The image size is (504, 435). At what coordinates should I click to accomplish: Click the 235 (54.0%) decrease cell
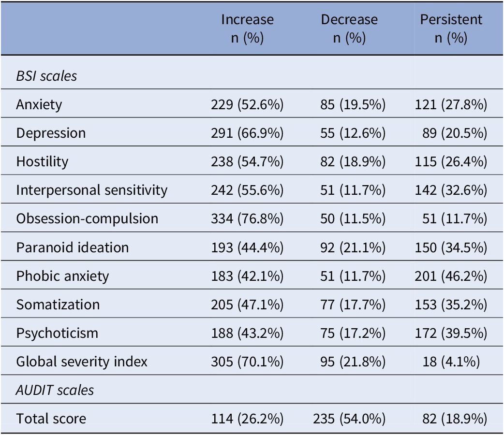click(349, 419)
